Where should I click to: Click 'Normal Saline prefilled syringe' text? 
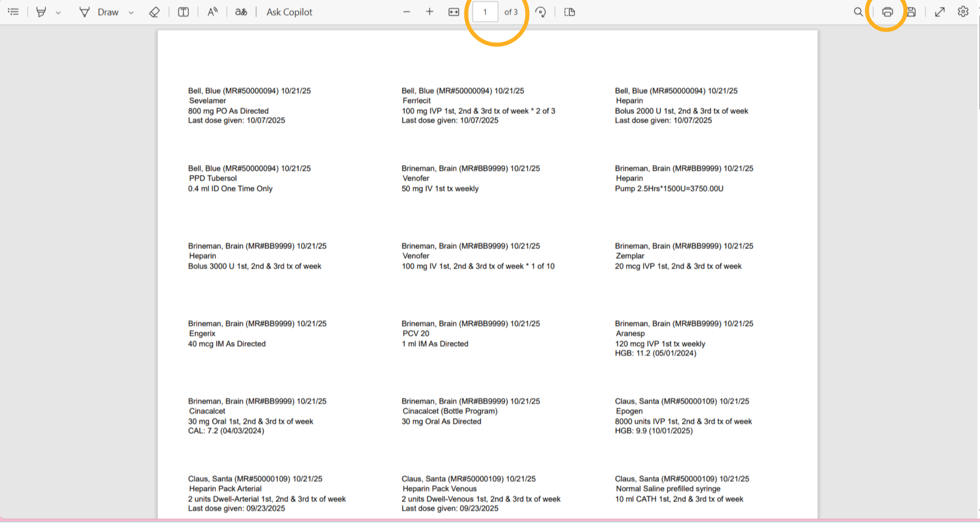668,488
